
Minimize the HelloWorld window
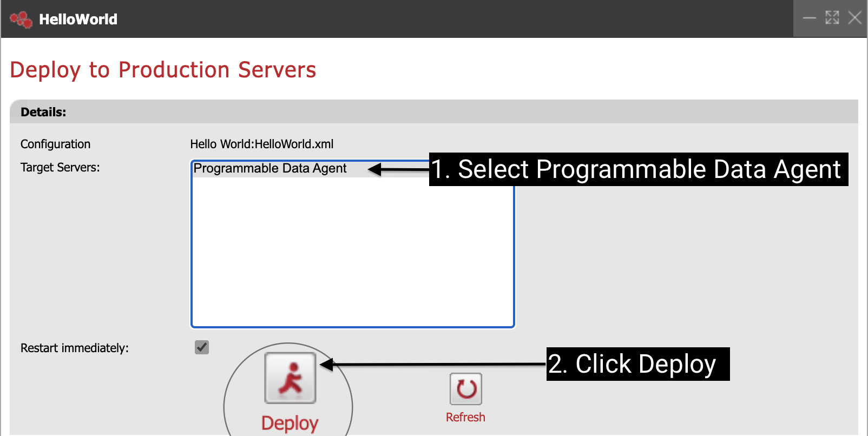809,18
